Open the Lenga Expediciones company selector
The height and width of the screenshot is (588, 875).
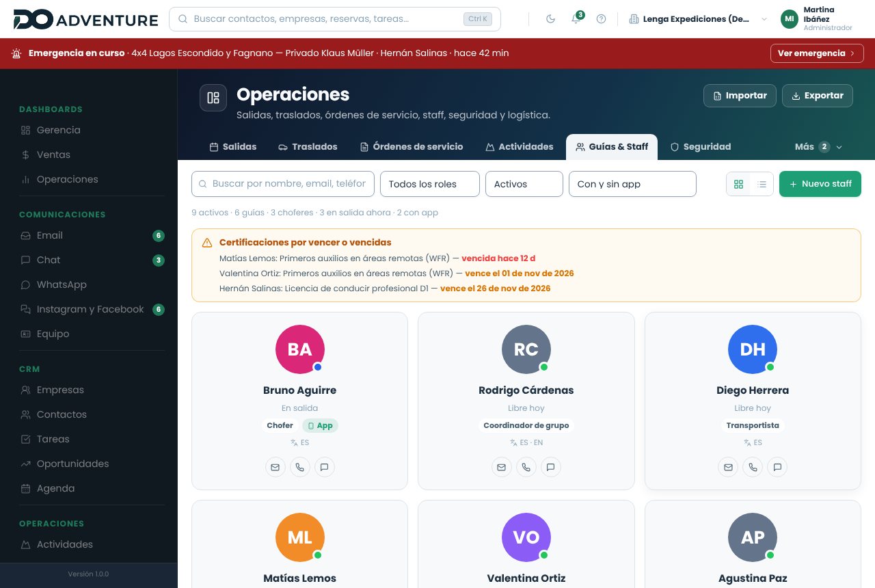point(698,19)
